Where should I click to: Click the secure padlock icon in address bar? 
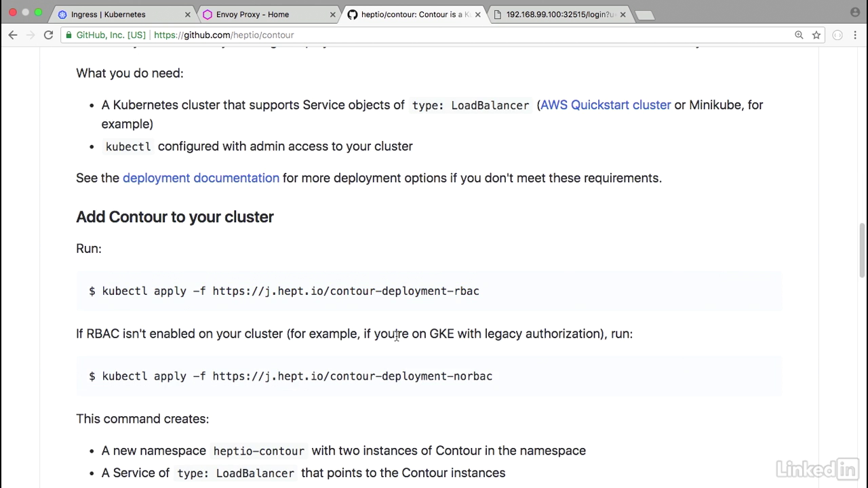click(69, 35)
